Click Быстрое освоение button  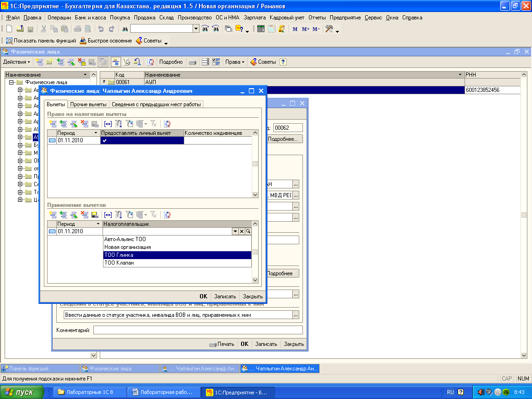point(105,41)
